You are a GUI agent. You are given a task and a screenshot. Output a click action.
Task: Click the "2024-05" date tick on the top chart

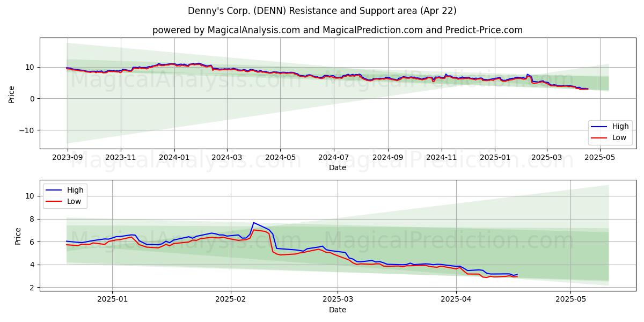(280, 158)
